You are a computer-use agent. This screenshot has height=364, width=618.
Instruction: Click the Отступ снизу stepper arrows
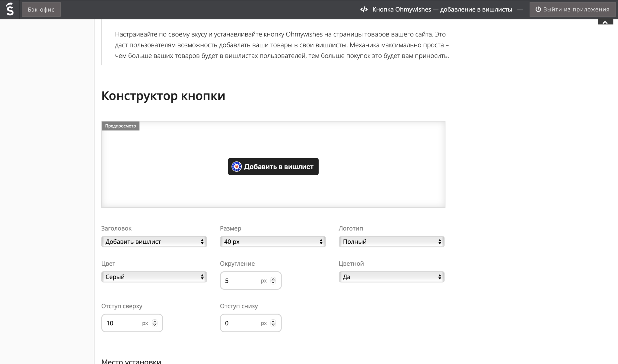273,323
